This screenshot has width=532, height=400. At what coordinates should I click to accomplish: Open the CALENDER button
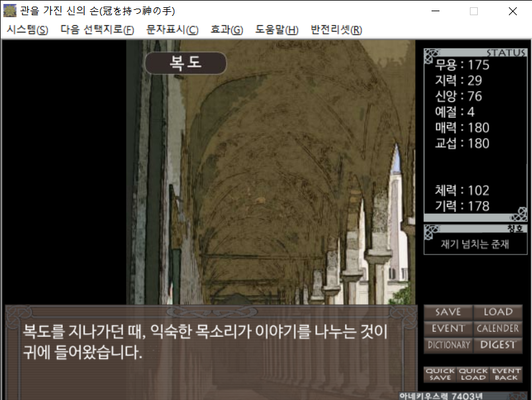[x=498, y=329]
